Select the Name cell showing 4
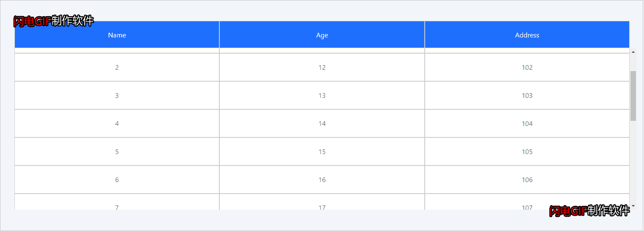 click(x=117, y=123)
